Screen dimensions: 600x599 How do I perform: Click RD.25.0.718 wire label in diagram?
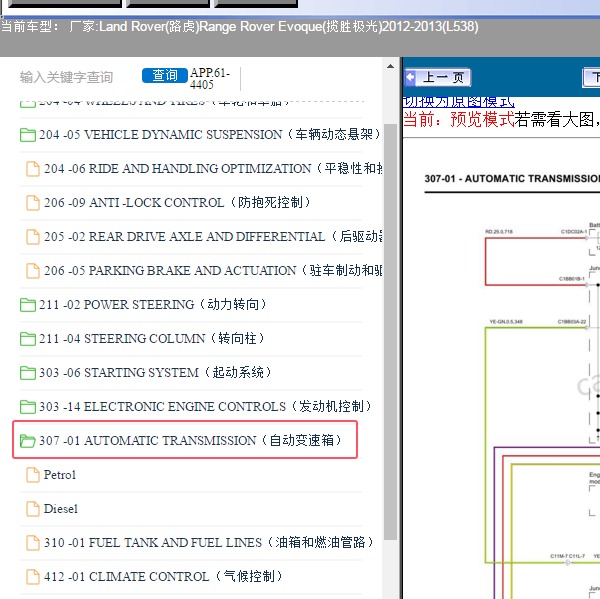[499, 232]
